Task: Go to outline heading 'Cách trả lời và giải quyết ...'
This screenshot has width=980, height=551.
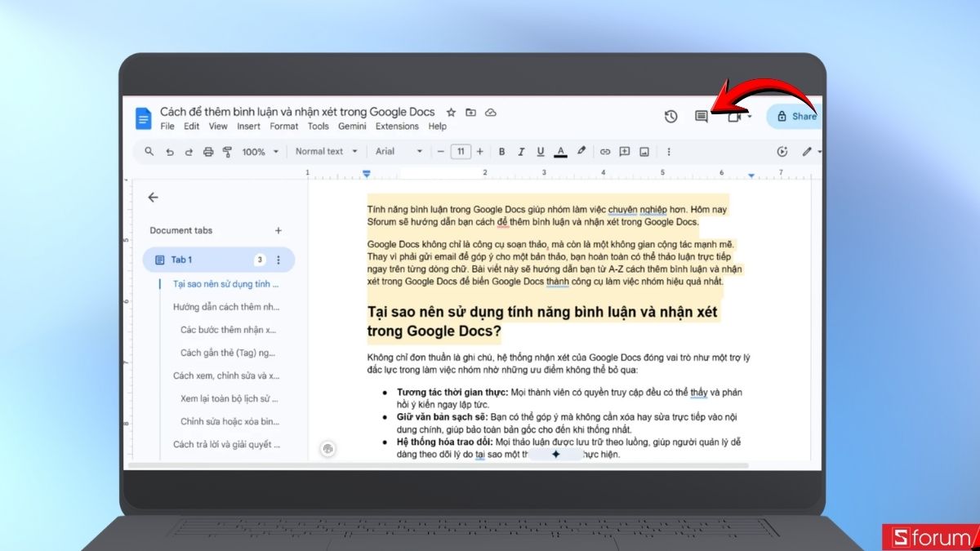Action: click(x=226, y=444)
